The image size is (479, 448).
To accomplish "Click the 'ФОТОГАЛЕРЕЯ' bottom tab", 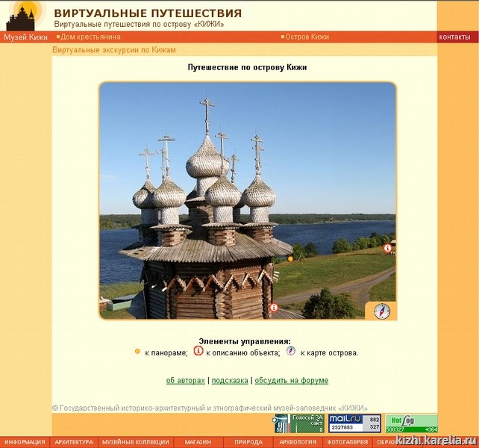I will click(347, 442).
